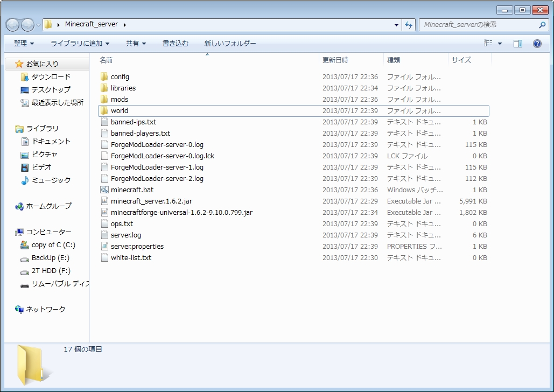This screenshot has height=392, width=554.
Task: Open the view options dropdown arrow
Action: (500, 44)
